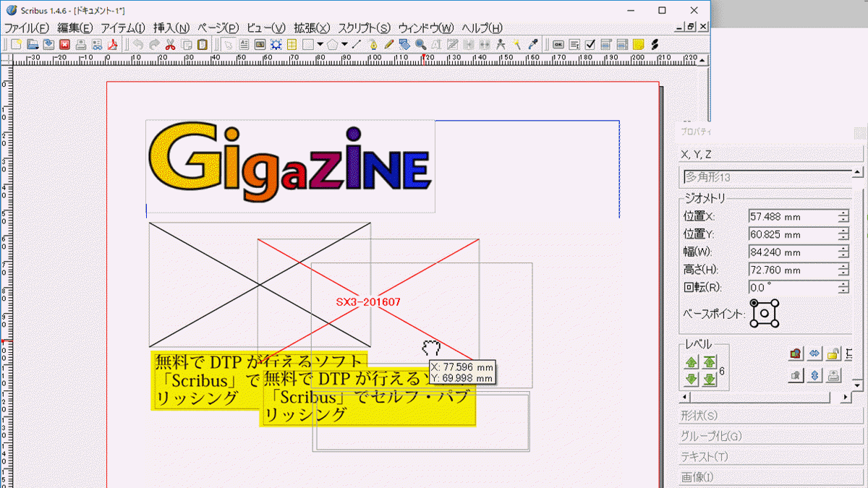Screen dimensions: 868x488
Task: Click the Paste clipboard icon
Action: (x=203, y=44)
